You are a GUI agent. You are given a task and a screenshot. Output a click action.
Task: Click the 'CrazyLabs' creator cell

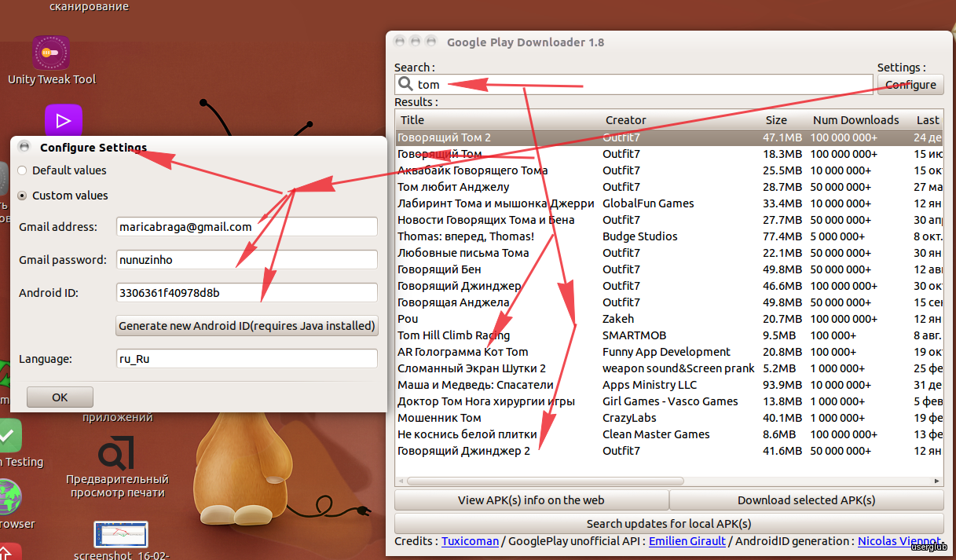coord(629,418)
